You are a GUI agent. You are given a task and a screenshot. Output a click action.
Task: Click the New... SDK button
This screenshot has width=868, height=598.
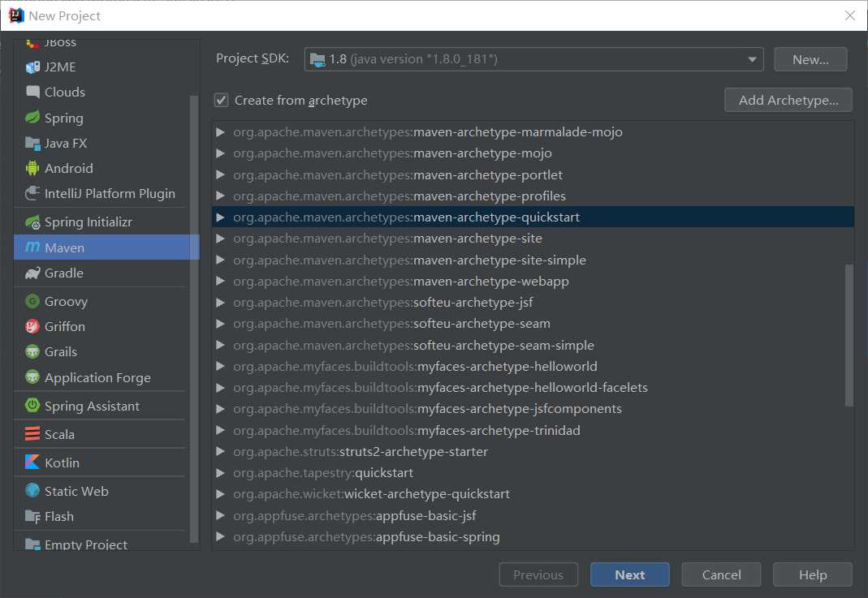810,59
